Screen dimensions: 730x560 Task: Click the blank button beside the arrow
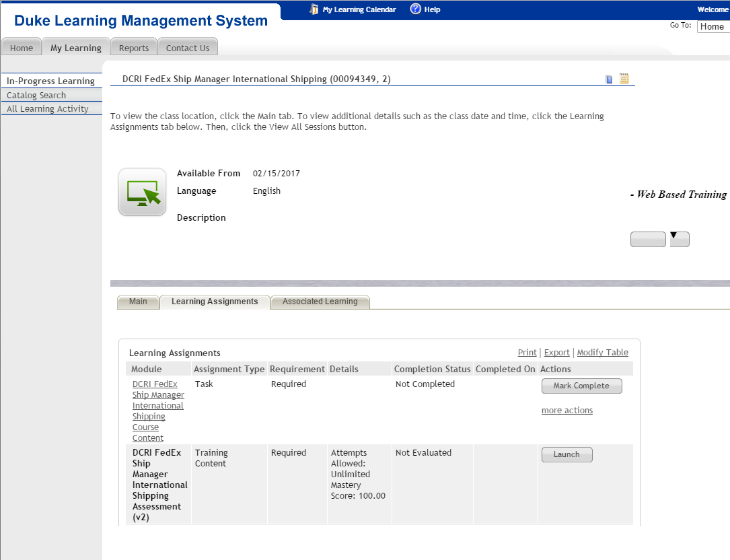648,239
